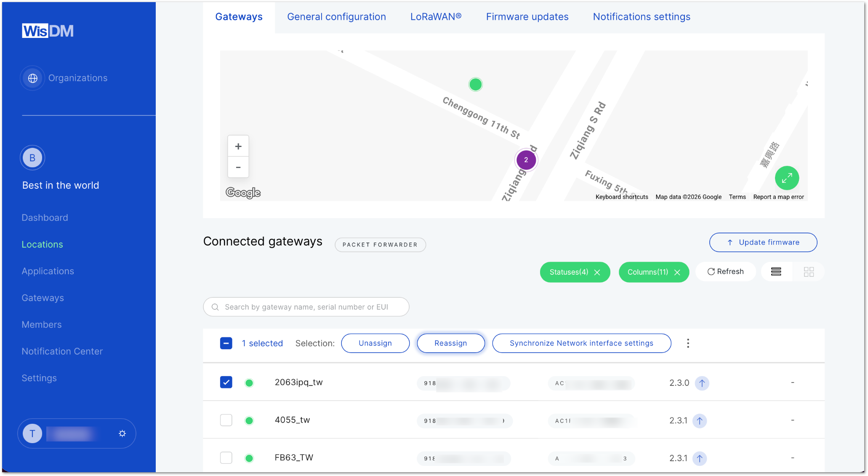Reassign the selected gateway
The image size is (868, 476).
tap(450, 343)
